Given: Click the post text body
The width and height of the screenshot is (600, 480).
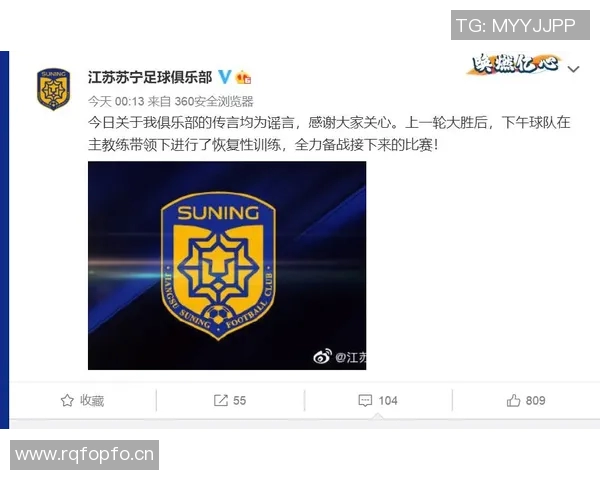Looking at the screenshot, I should click(329, 134).
